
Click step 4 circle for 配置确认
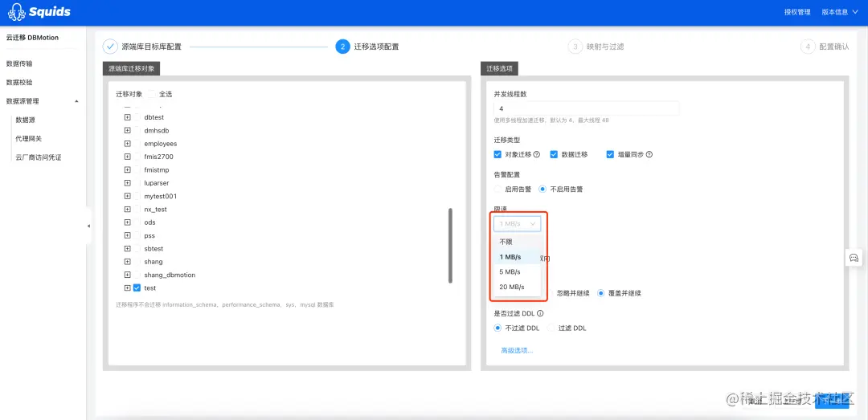click(808, 47)
